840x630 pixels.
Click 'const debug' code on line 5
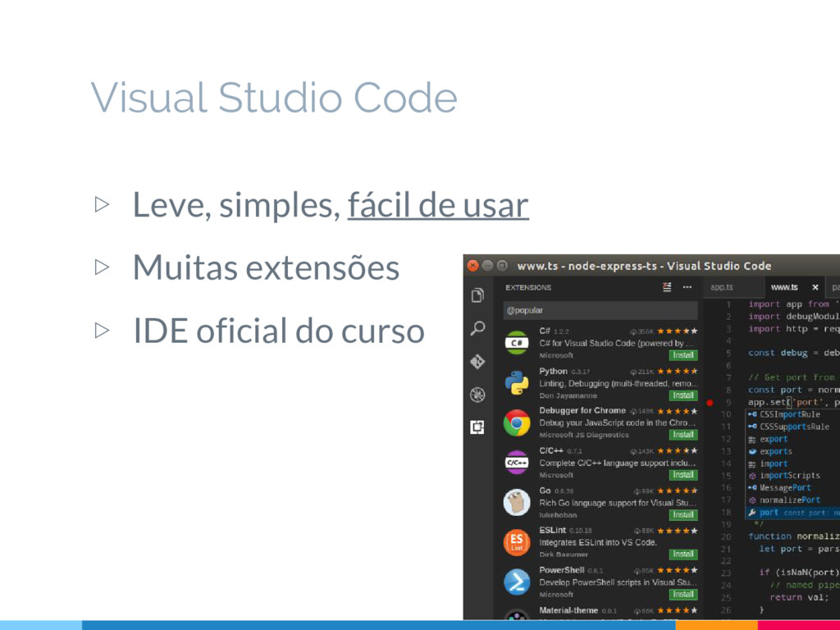(778, 353)
